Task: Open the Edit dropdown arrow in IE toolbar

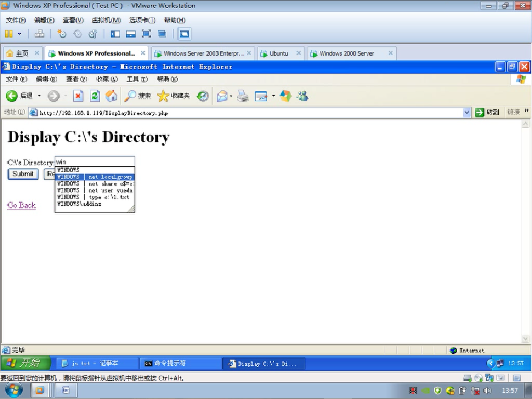Action: click(273, 96)
